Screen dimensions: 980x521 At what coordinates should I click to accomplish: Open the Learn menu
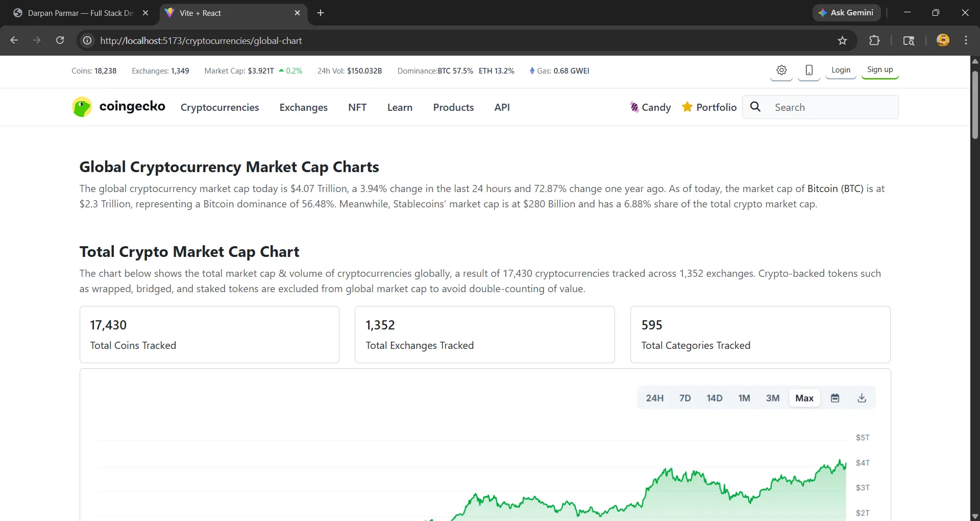pos(400,107)
